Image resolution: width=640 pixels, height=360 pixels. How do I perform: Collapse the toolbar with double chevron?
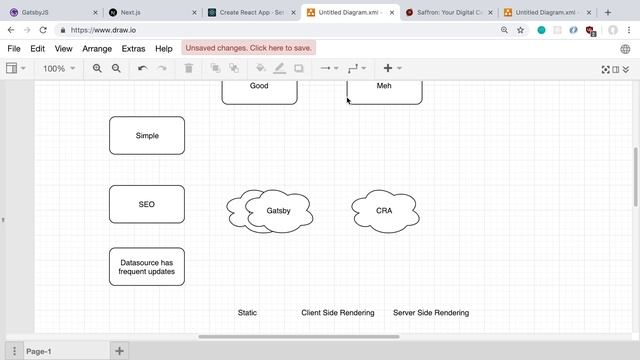pyautogui.click(x=626, y=70)
